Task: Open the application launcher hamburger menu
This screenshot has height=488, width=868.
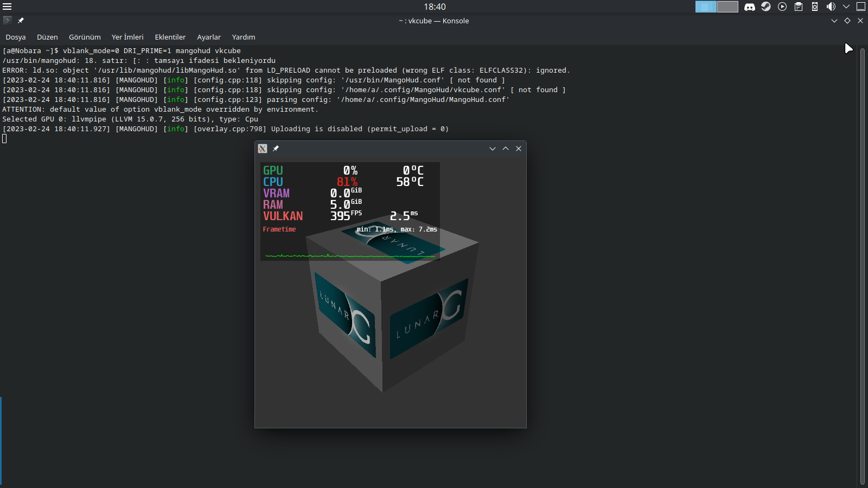Action: pyautogui.click(x=7, y=7)
